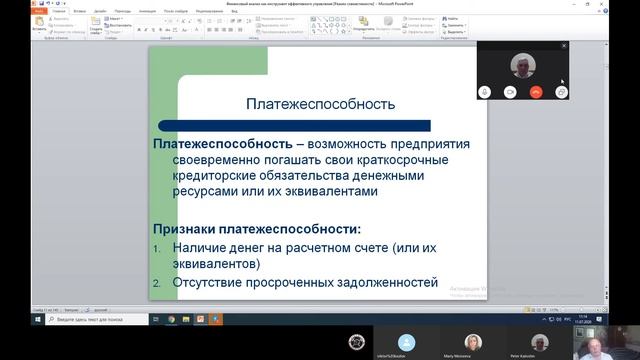Switch to the Главная ribbon tab
This screenshot has height=360, width=640.
(x=59, y=11)
